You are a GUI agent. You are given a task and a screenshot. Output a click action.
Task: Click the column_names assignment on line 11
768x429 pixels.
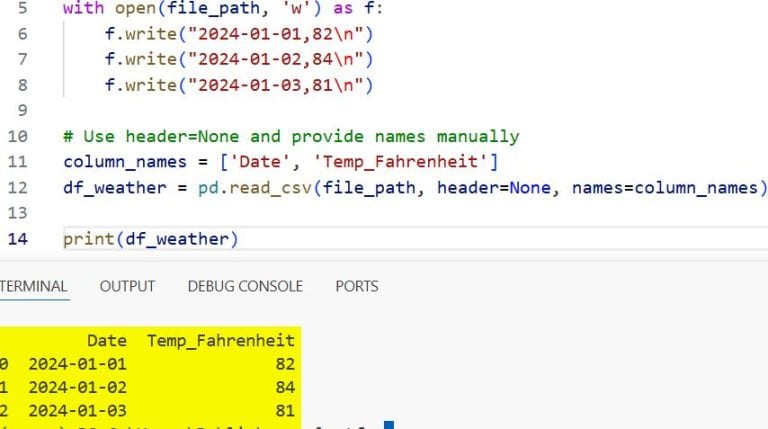[x=280, y=162]
